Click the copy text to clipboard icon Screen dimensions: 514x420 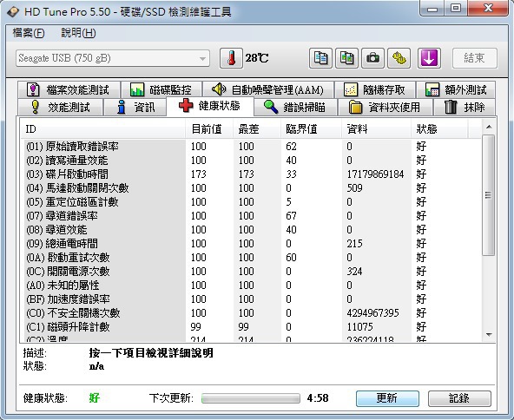[x=320, y=58]
